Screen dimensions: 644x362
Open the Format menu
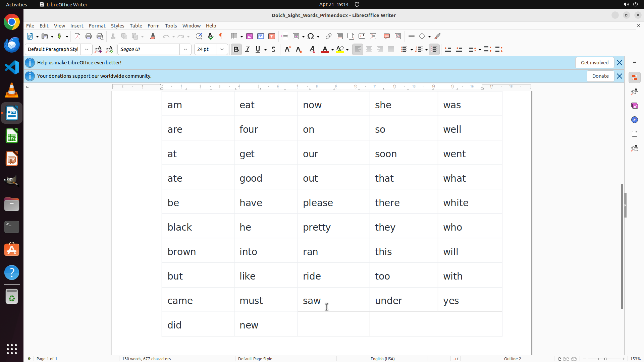[x=97, y=26]
